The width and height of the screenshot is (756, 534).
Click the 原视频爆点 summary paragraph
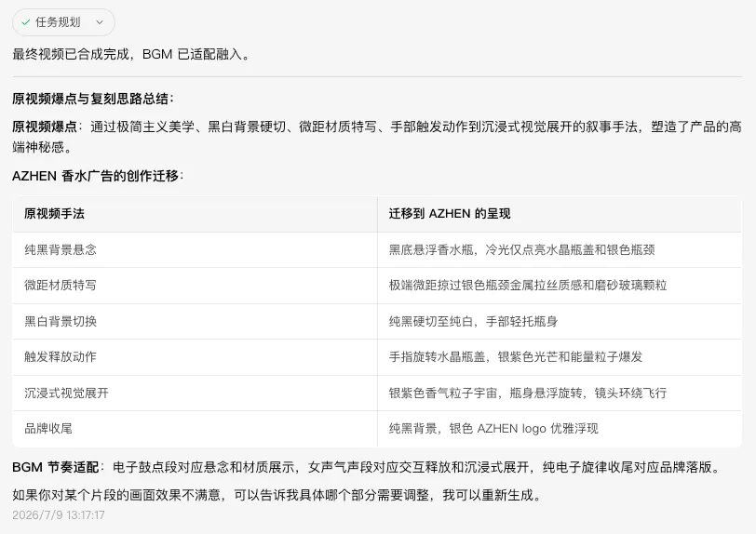coord(377,137)
